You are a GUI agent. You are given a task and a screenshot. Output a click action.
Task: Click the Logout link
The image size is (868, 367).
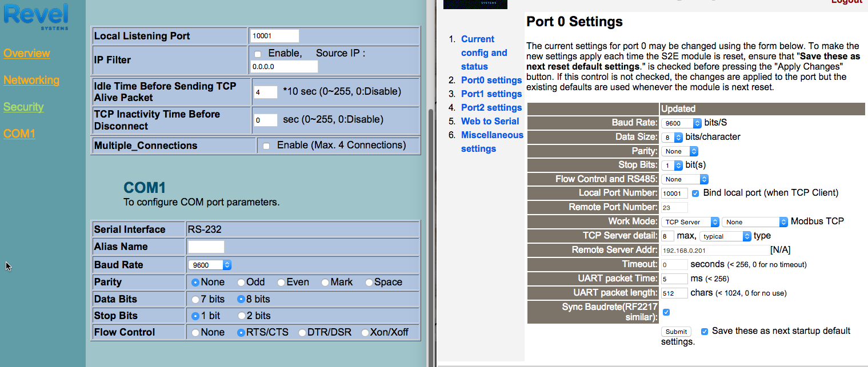[x=846, y=2]
